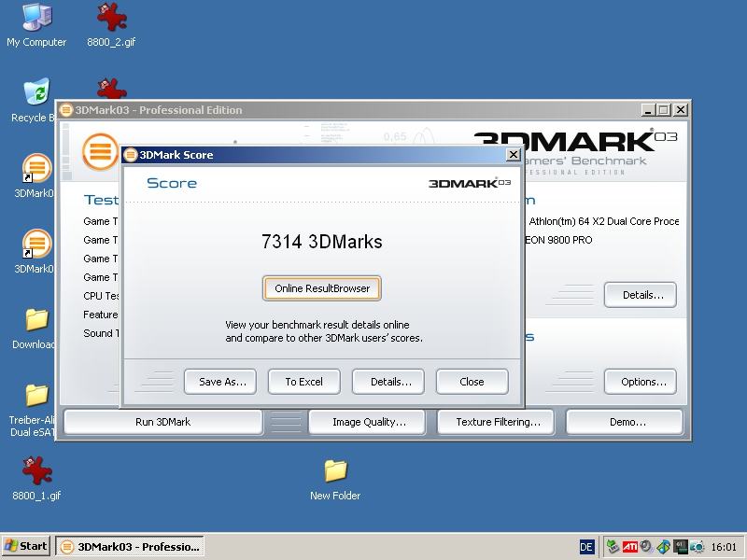Open Texture Filtering in main window
This screenshot has height=560, width=747.
click(x=496, y=422)
